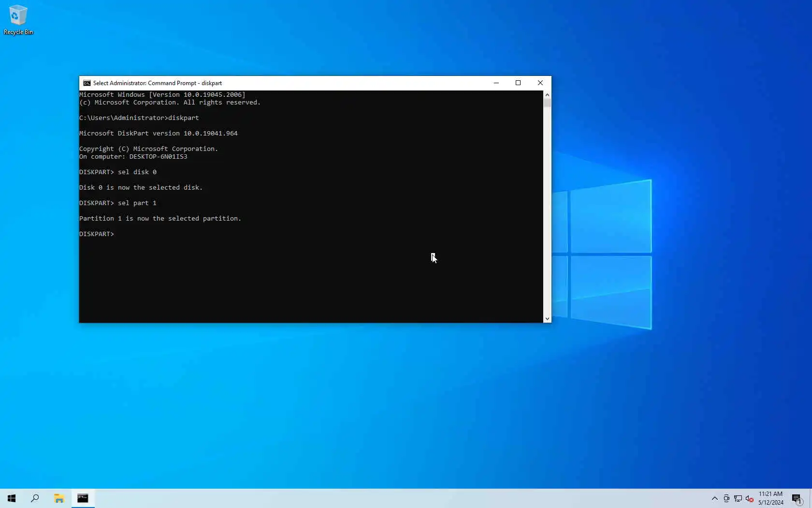
Task: Click the 'Copyright (C) Microsoft Corporation.' line
Action: [x=149, y=149]
